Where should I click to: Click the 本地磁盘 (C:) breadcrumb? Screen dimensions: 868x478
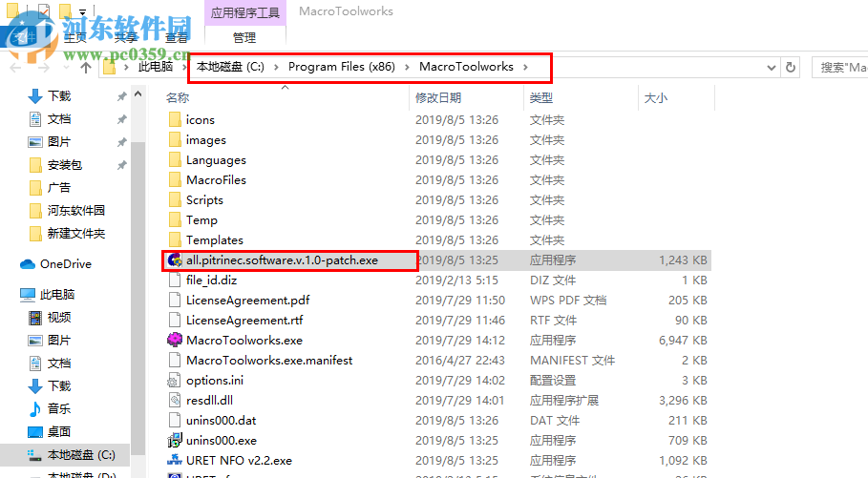230,67
